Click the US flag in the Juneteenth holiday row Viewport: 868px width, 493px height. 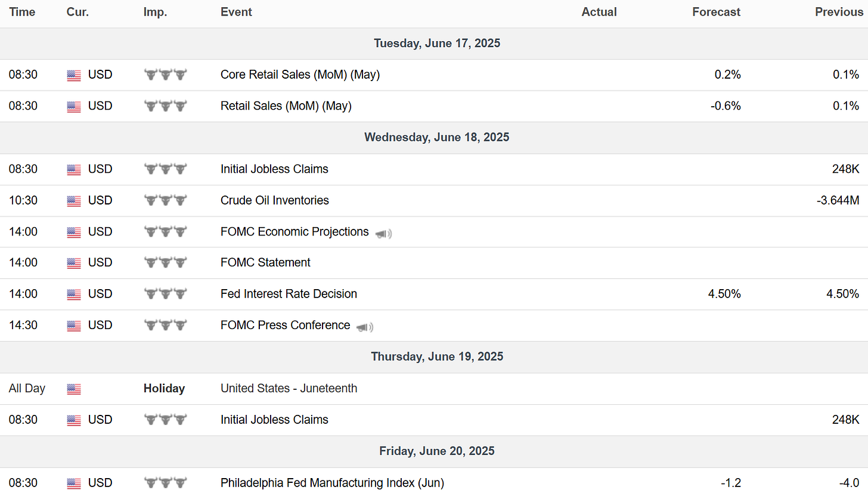74,389
